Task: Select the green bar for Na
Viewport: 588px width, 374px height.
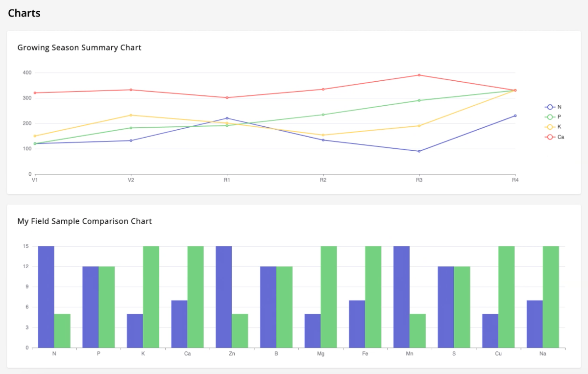Action: click(551, 297)
